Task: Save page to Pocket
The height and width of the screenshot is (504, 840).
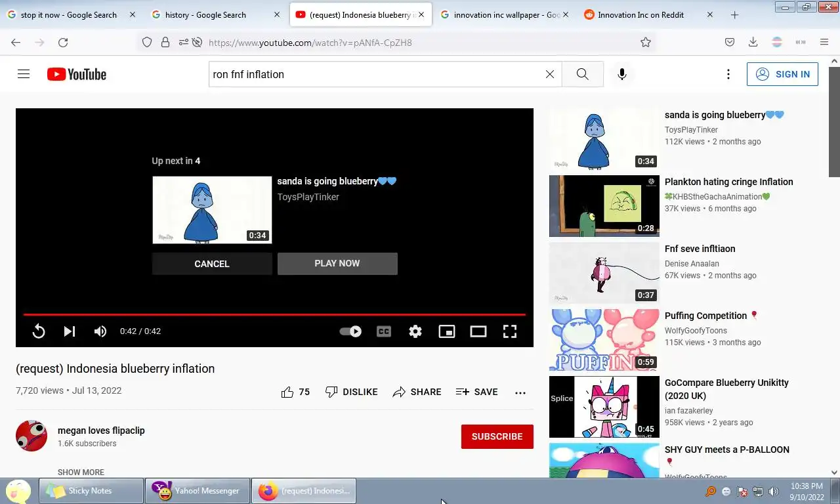Action: (730, 43)
